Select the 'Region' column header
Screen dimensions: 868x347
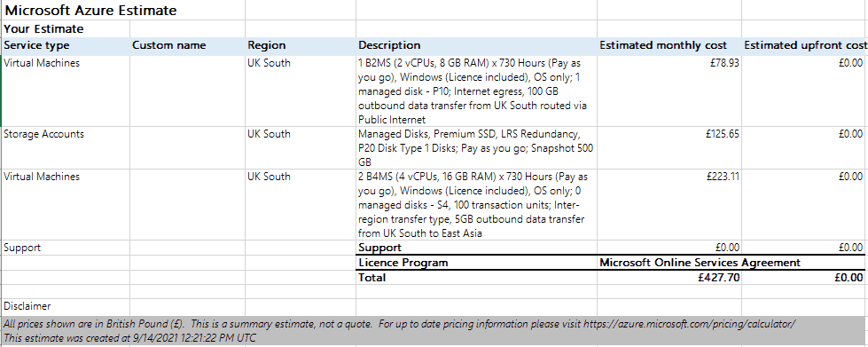tap(301, 46)
